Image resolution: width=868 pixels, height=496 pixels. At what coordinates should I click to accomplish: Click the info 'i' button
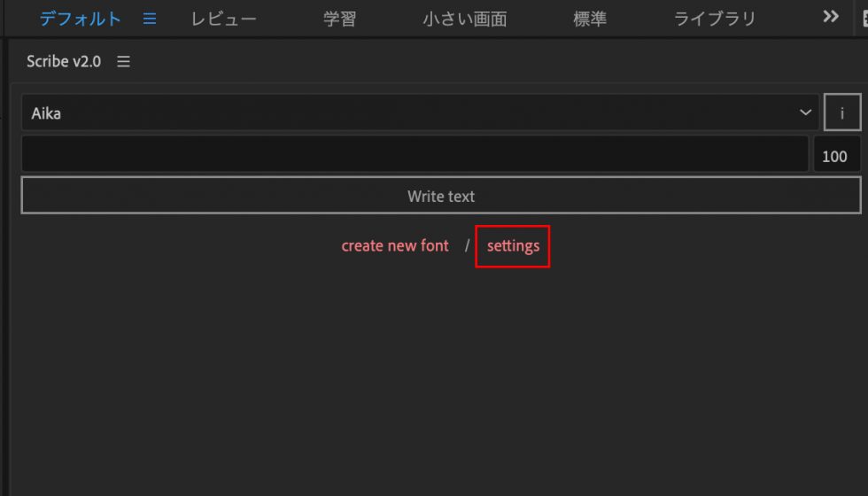pos(842,112)
